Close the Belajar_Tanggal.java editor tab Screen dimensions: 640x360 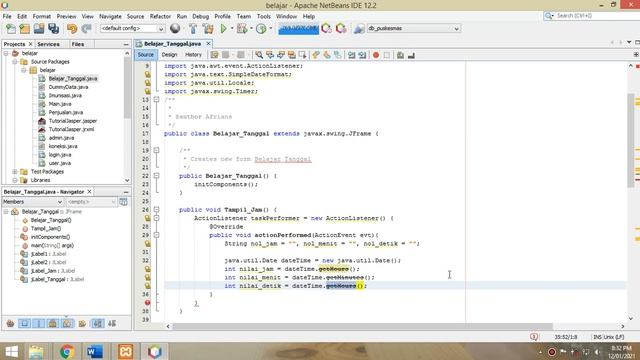pos(208,43)
